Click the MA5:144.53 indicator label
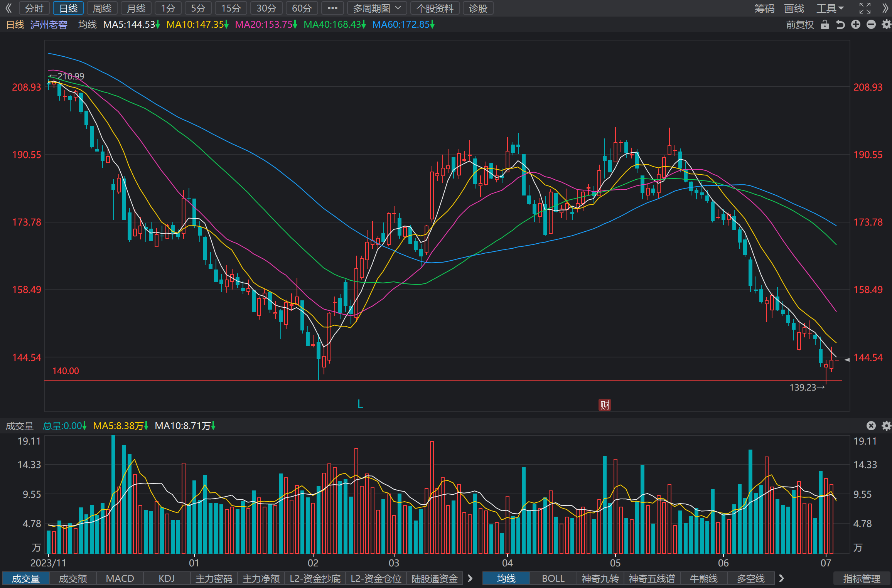The image size is (892, 588). coord(131,25)
